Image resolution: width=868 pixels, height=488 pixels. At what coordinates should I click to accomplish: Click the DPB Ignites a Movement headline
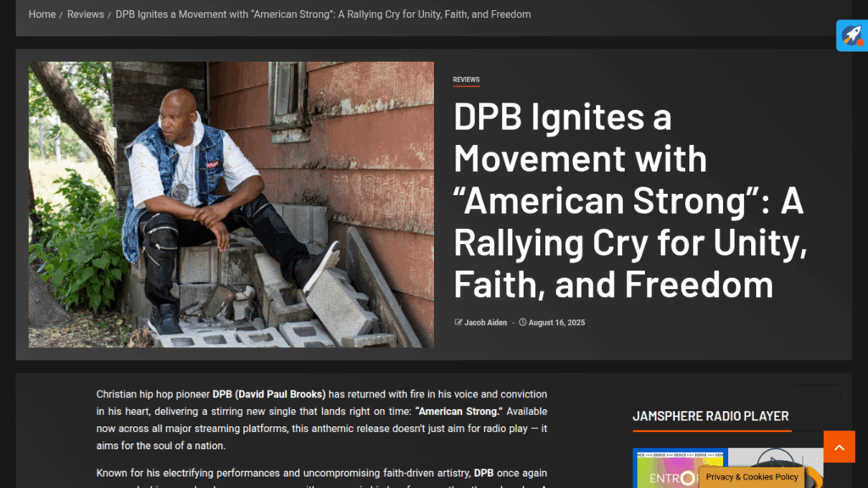[631, 200]
